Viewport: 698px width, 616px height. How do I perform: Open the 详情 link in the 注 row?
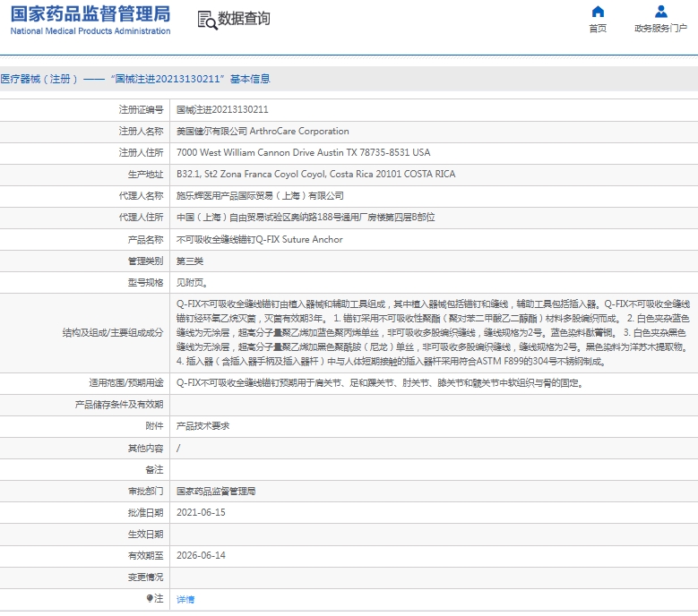click(x=185, y=599)
